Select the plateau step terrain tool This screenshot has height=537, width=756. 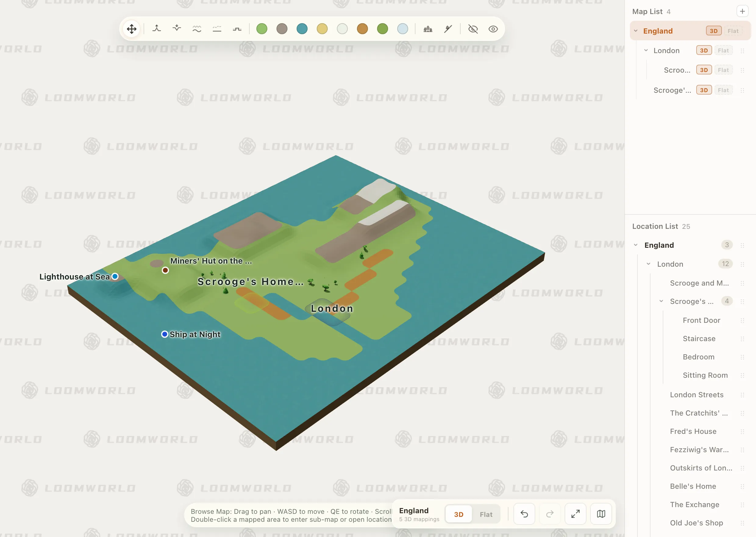(x=237, y=29)
